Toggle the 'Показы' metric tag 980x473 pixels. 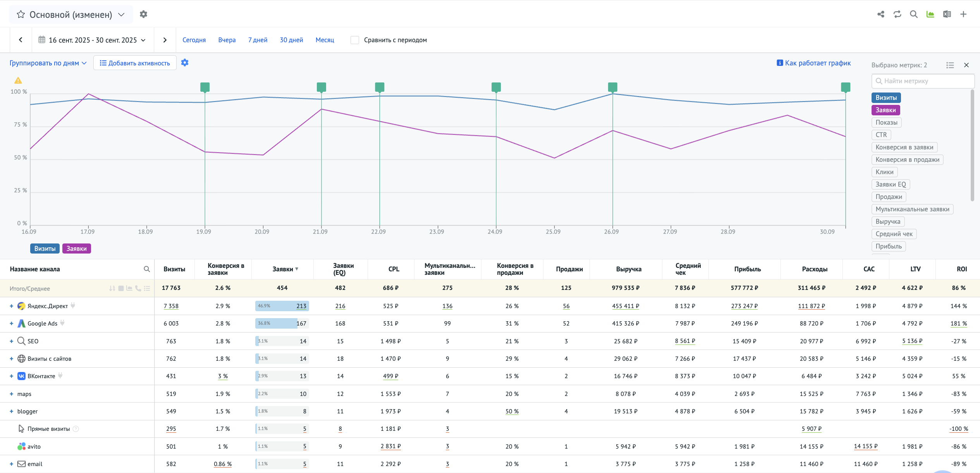point(886,122)
